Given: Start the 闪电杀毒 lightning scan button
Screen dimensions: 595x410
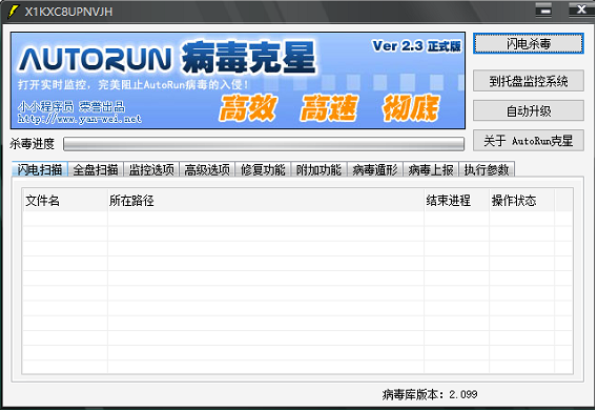Looking at the screenshot, I should [x=528, y=44].
